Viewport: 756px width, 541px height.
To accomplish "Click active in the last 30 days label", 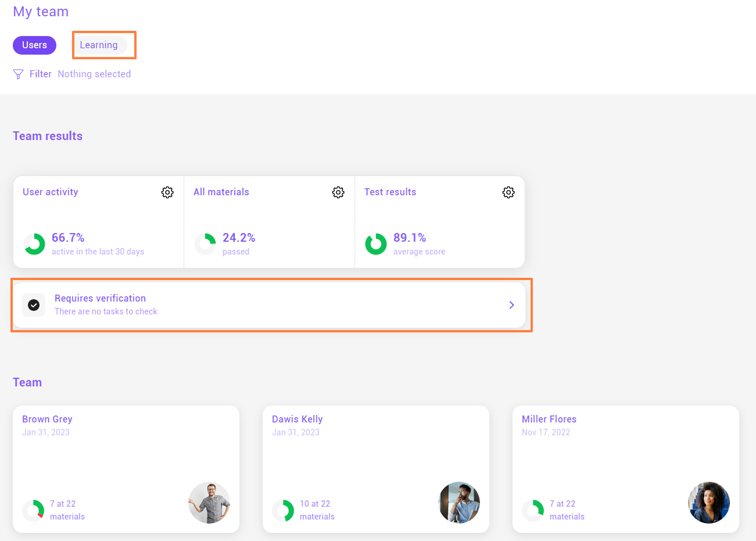I will pos(98,252).
